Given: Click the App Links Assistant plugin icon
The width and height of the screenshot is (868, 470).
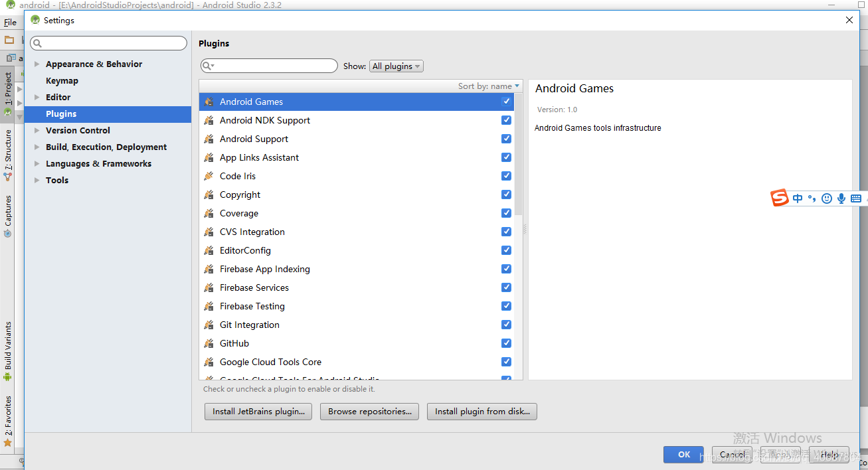Looking at the screenshot, I should tap(209, 157).
